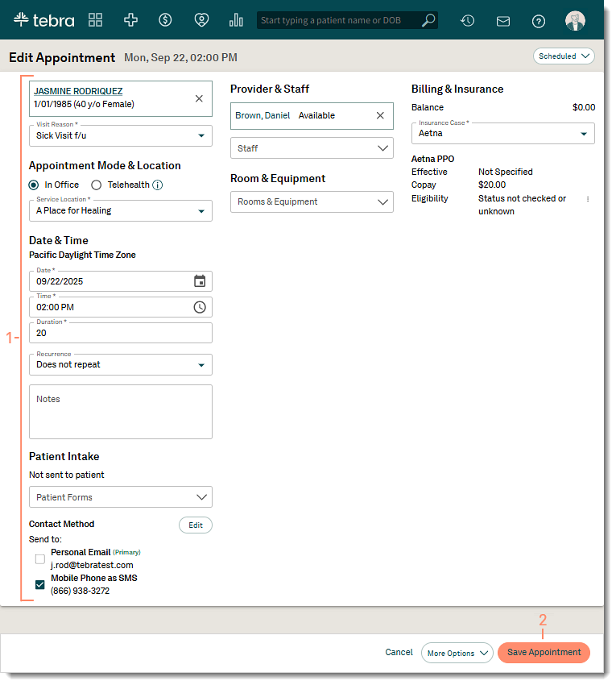Click the Pacific Daylight Time Zone text

point(82,255)
